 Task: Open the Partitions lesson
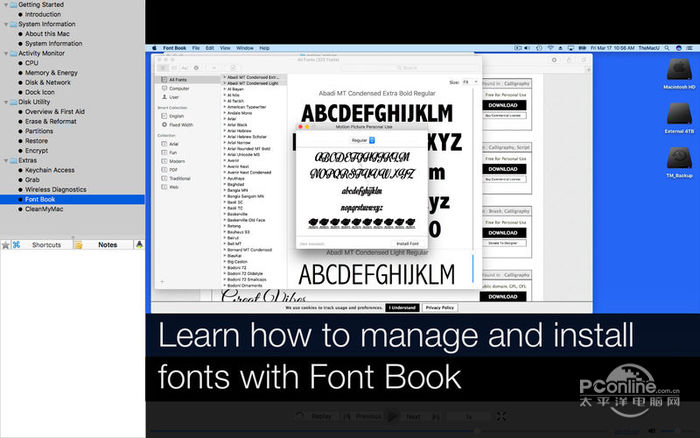39,131
